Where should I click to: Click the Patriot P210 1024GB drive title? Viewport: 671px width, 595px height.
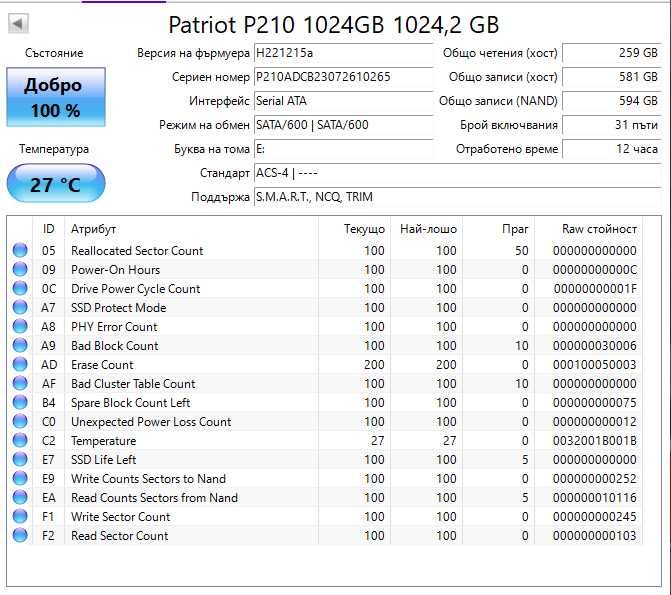click(x=334, y=25)
